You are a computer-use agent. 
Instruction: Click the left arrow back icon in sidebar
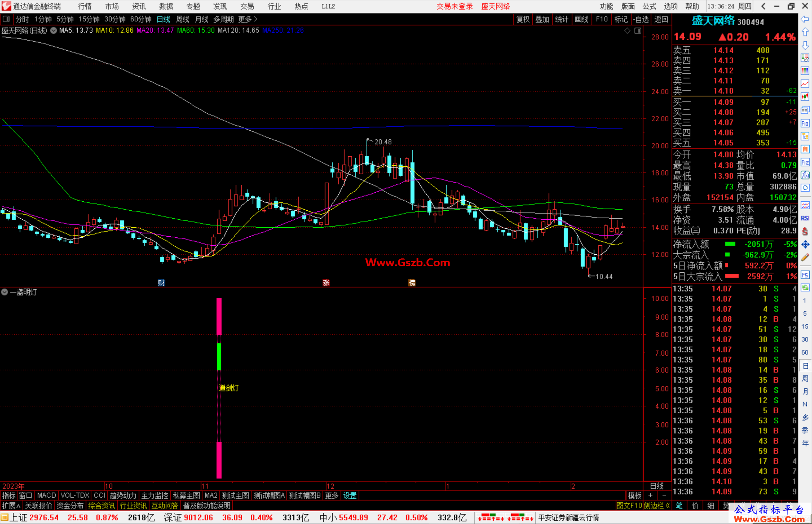tap(805, 19)
